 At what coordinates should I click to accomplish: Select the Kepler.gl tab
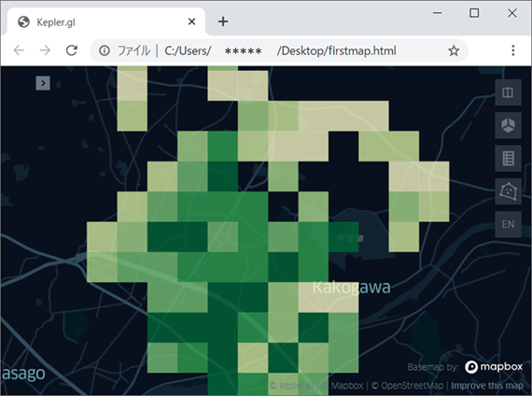(x=105, y=22)
